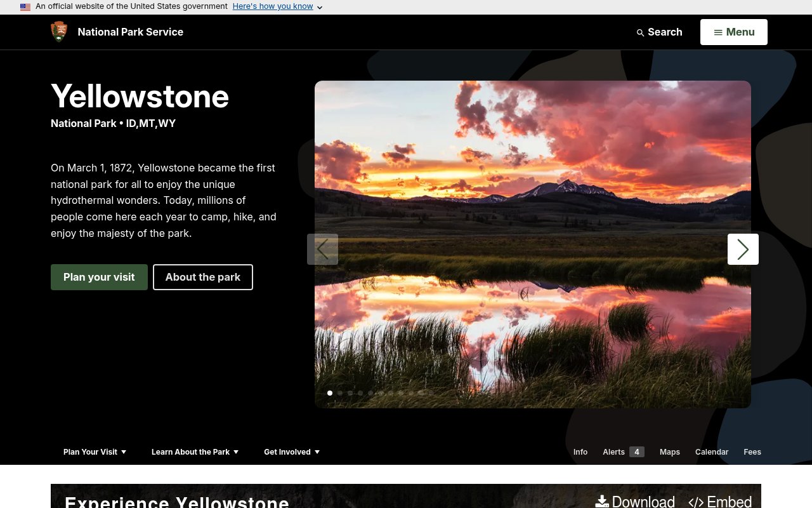Click the About the park button
This screenshot has height=508, width=812.
point(203,277)
